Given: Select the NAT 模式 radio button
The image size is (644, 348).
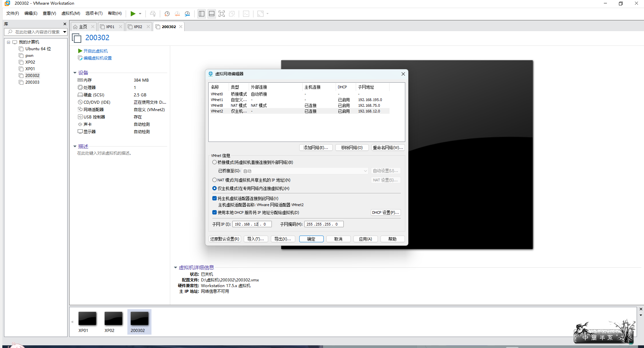Looking at the screenshot, I should tap(215, 180).
